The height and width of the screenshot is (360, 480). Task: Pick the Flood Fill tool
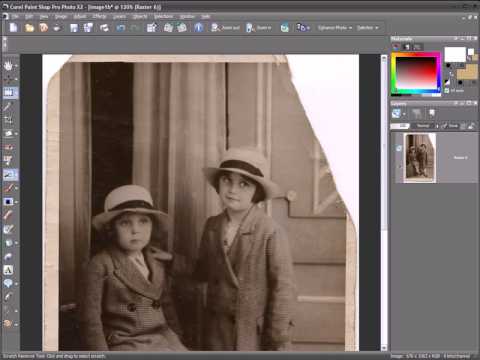tap(8, 243)
